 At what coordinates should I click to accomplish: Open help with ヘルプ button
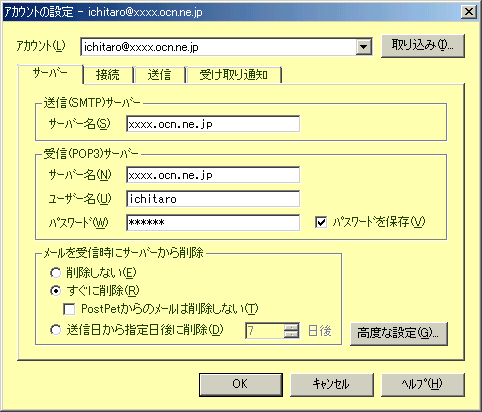coord(422,384)
